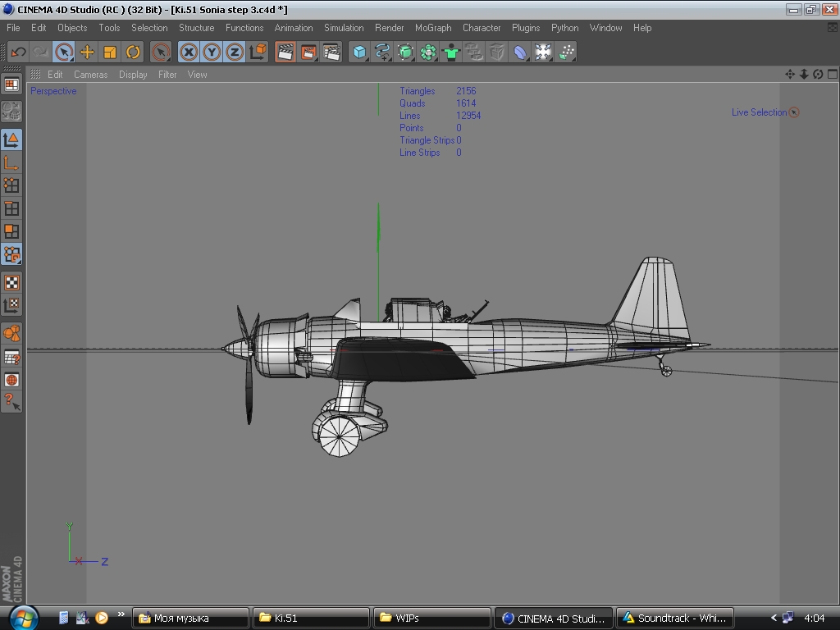Add a Cube primitive object
This screenshot has height=630, width=840.
tap(359, 52)
